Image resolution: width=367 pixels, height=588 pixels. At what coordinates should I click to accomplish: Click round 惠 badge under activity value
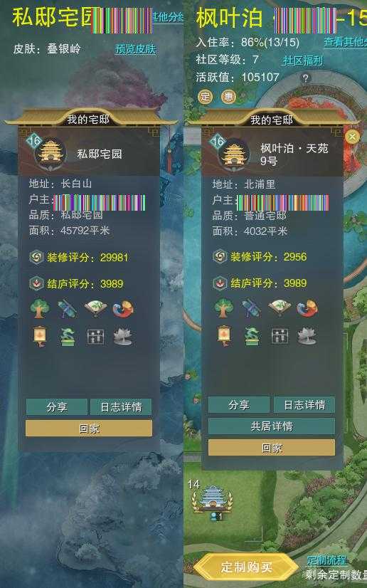coord(228,96)
